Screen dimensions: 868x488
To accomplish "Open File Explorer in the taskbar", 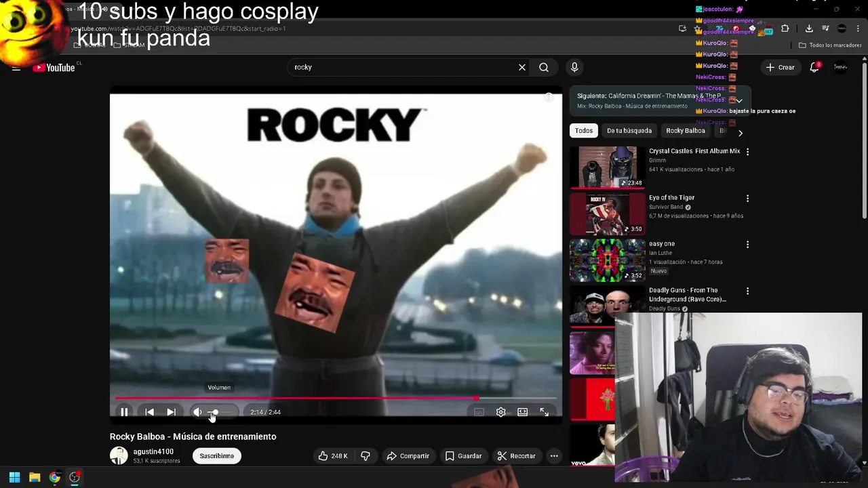I will (x=35, y=477).
